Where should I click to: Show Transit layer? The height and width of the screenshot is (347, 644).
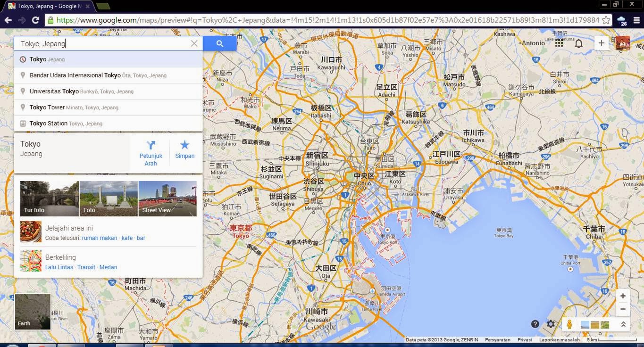coord(86,267)
